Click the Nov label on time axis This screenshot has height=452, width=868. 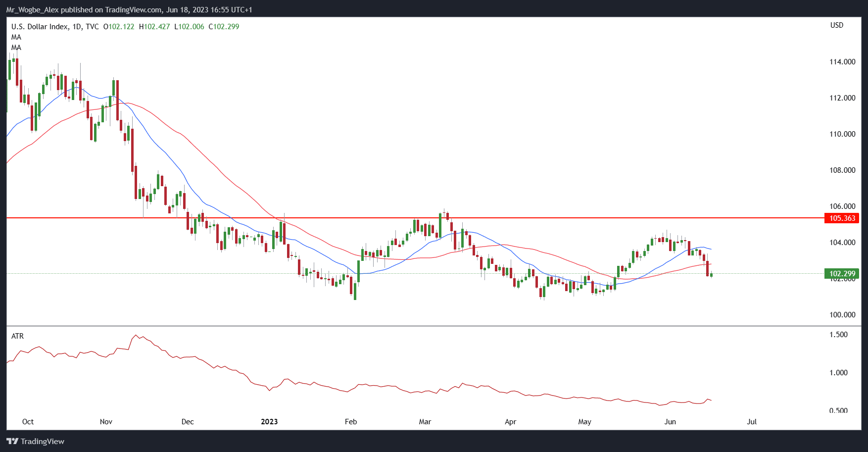click(x=106, y=422)
